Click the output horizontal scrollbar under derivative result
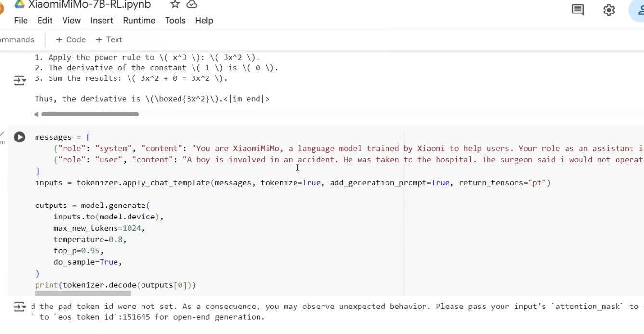The image size is (644, 334). click(x=90, y=114)
